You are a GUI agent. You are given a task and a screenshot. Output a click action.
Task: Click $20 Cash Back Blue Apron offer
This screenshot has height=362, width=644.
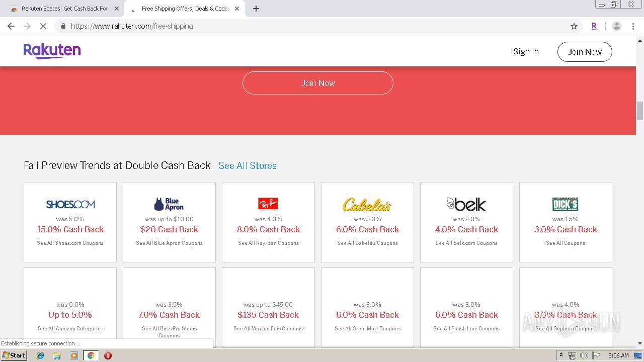[x=169, y=229]
